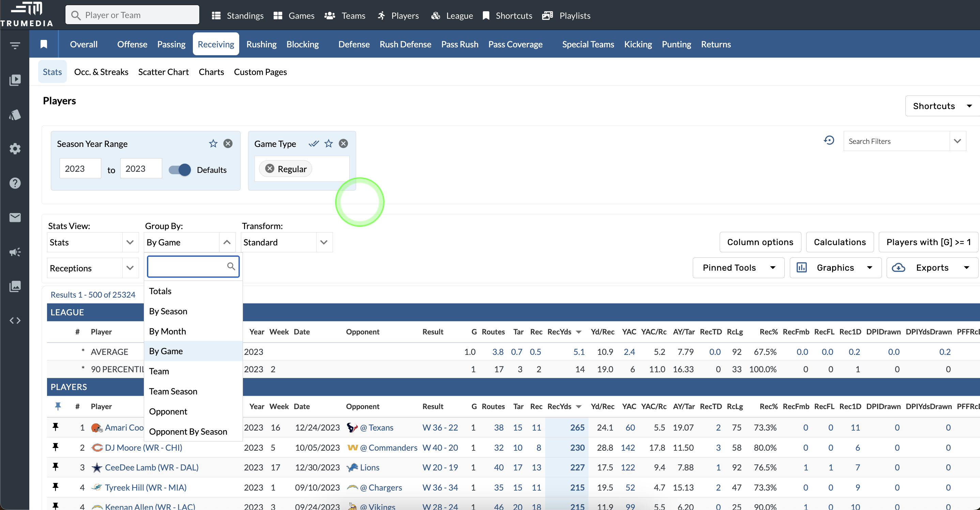Screen dimensions: 980x510
Task: Favorite the Season Year Range filter star
Action: coord(213,144)
